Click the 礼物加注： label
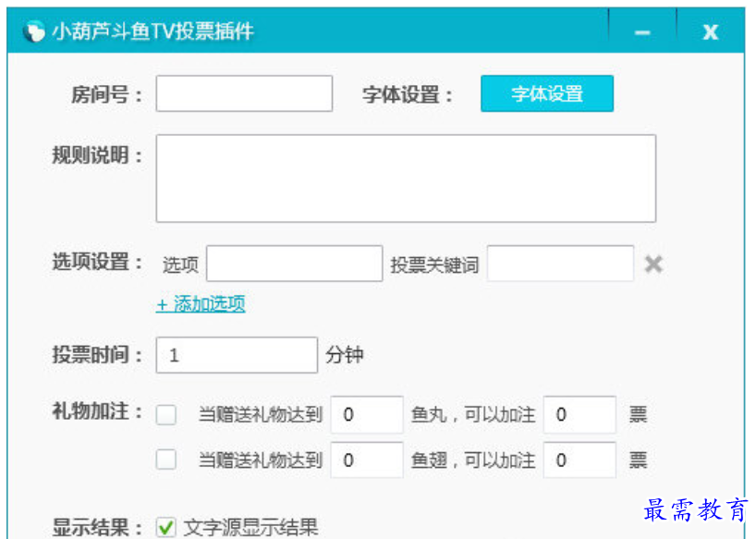 (x=97, y=411)
